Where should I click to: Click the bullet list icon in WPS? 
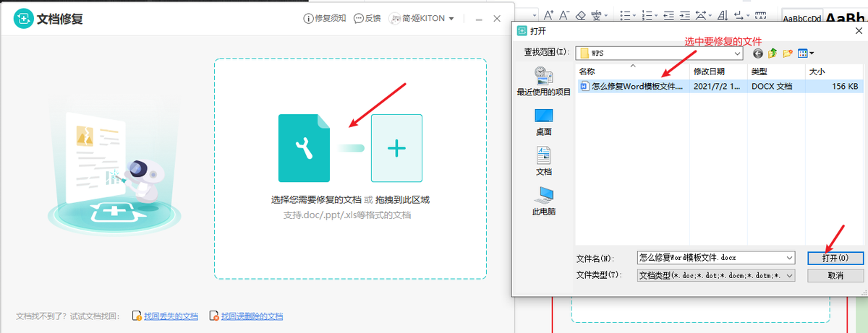point(625,14)
